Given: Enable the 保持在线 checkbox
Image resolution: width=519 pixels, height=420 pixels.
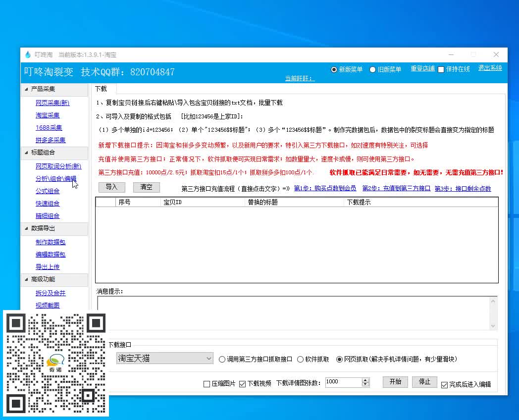Looking at the screenshot, I should point(440,69).
